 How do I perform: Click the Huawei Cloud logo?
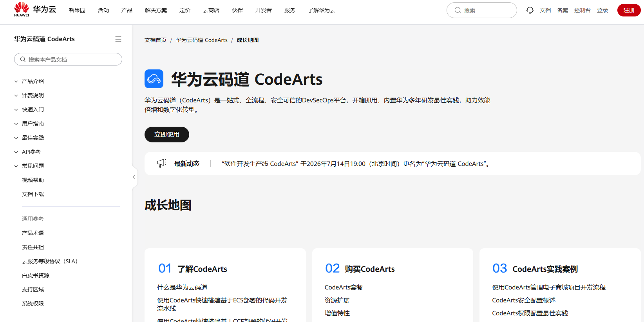click(x=35, y=9)
